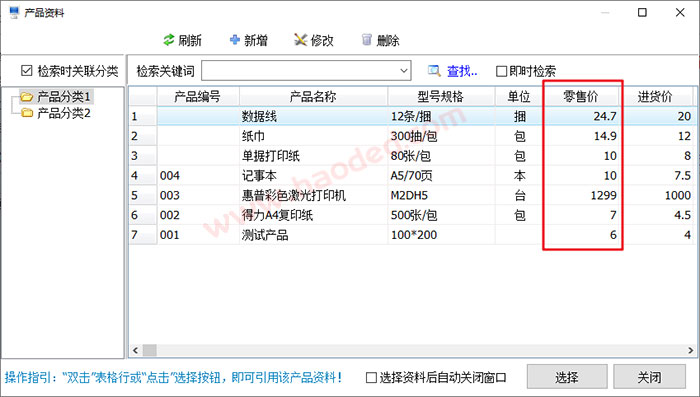Select the 惠普彩色激光打印机 cell
Image resolution: width=700 pixels, height=397 pixels.
click(313, 195)
